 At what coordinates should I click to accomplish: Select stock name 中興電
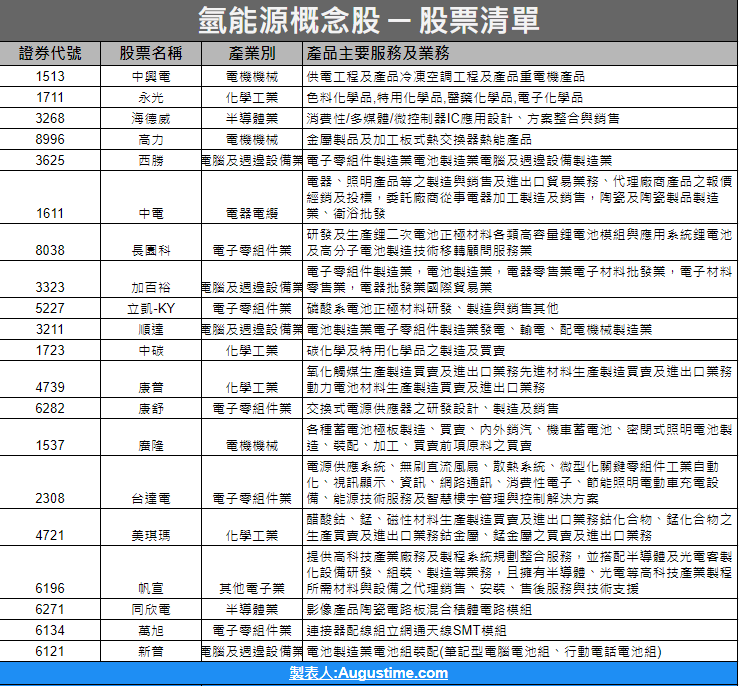pyautogui.click(x=151, y=76)
